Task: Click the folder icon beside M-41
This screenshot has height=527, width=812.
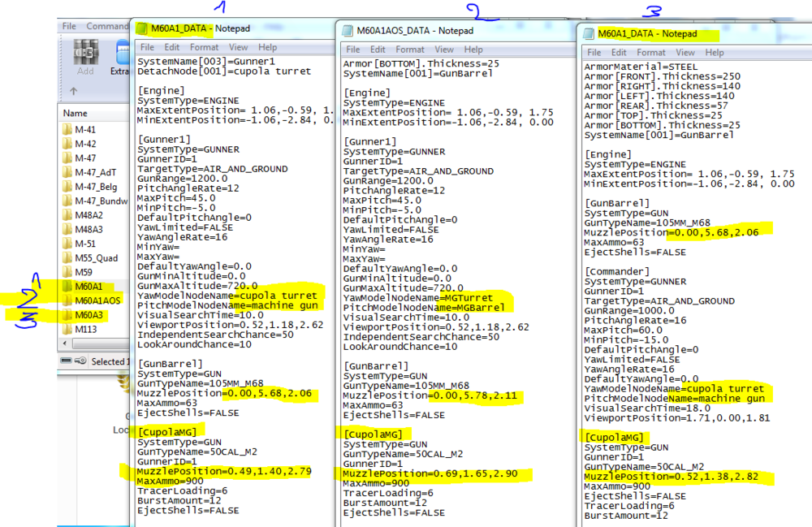Action: click(67, 129)
